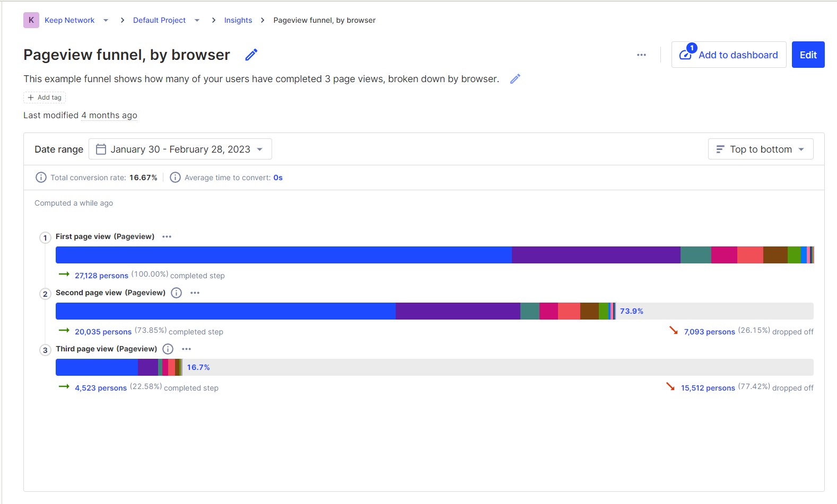Open the three-dot menu next to First page view

167,236
